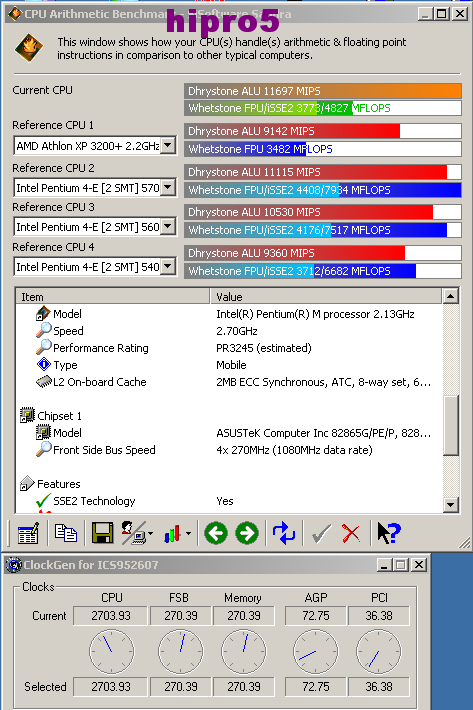
Task: Minimize the CPU Arithmetic Benchmark window
Action: click(x=425, y=14)
